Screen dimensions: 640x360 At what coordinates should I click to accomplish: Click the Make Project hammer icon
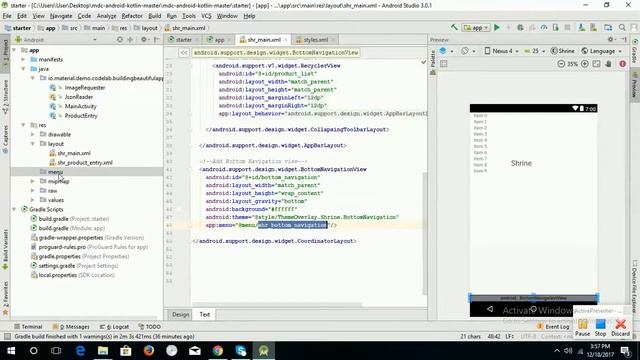click(454, 27)
